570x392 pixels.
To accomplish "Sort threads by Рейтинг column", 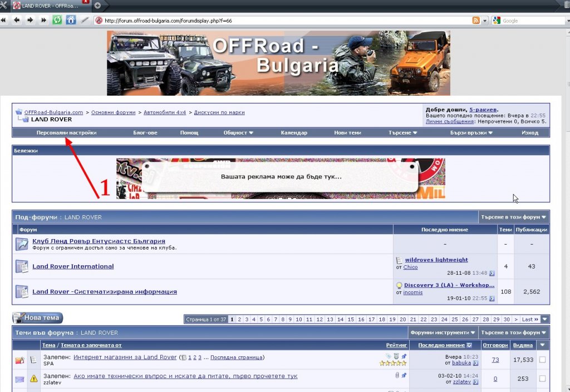I will [x=396, y=345].
